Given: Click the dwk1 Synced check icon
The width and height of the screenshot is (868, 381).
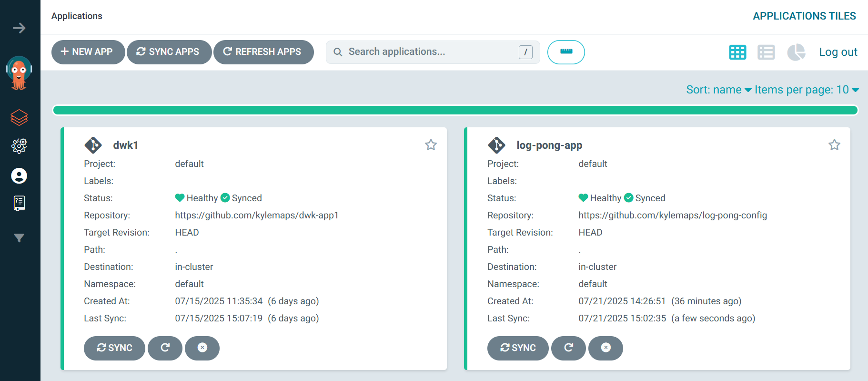Looking at the screenshot, I should tap(225, 198).
